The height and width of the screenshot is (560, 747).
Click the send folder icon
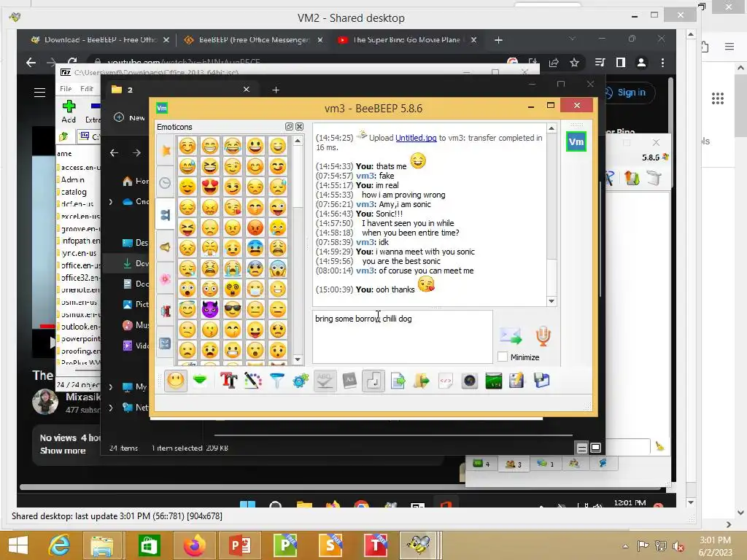[x=422, y=381]
